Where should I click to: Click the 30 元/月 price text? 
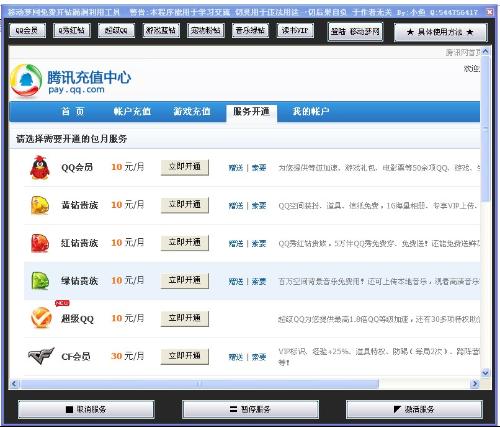click(127, 356)
